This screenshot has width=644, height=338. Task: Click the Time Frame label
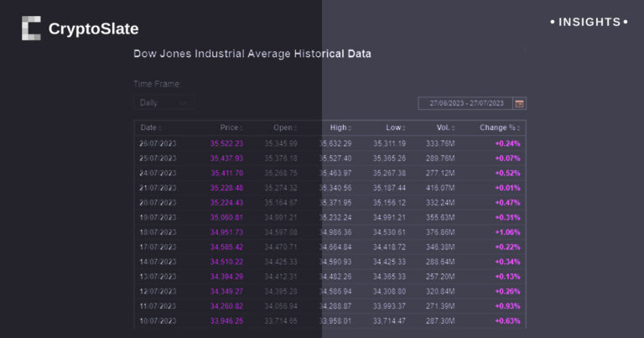pyautogui.click(x=157, y=84)
